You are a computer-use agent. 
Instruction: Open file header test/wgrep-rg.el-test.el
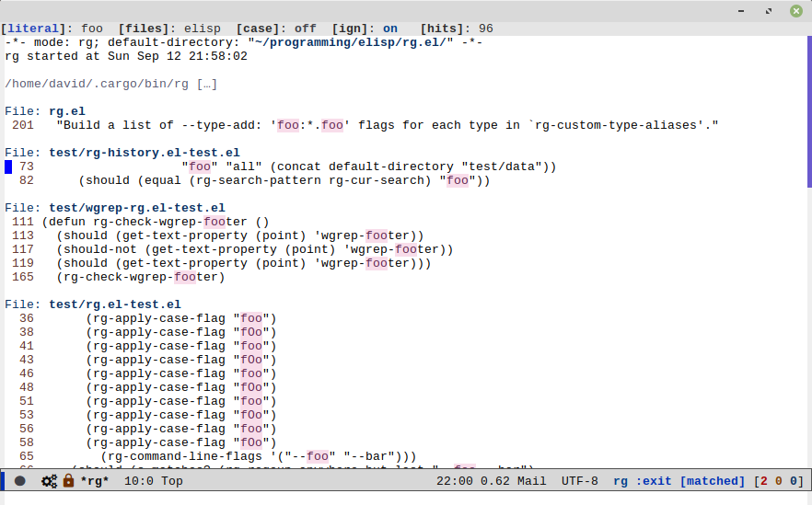[x=137, y=208]
